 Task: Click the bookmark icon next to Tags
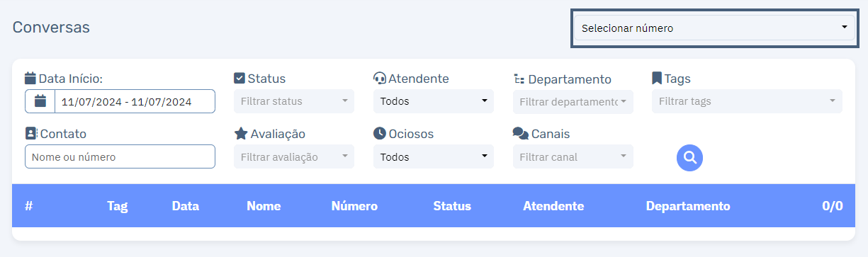(x=657, y=78)
